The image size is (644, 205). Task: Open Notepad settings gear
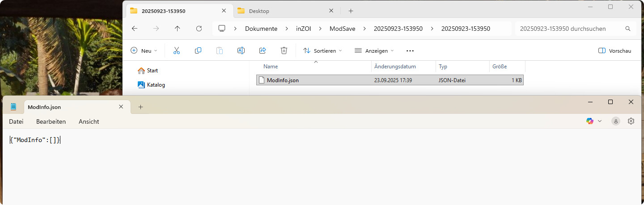point(631,121)
